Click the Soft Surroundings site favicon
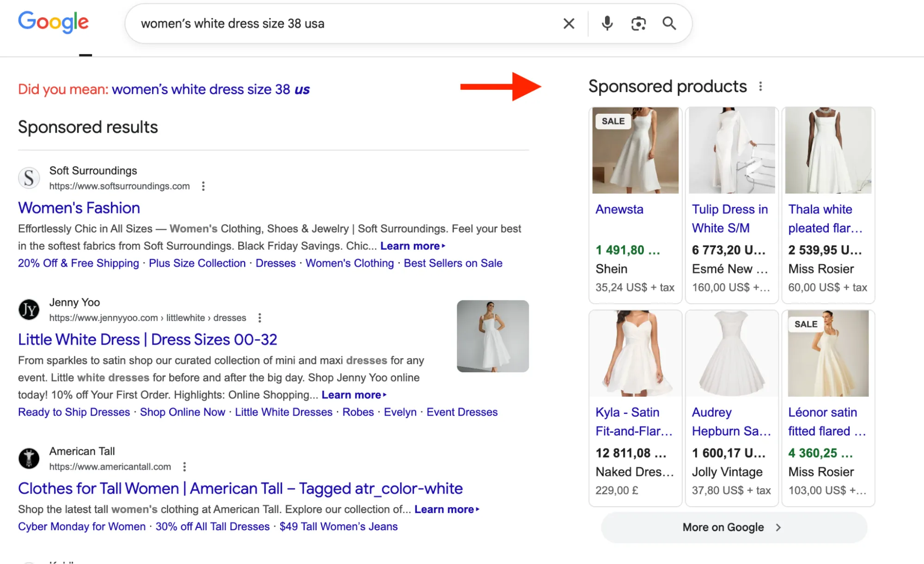This screenshot has width=924, height=564. (29, 178)
